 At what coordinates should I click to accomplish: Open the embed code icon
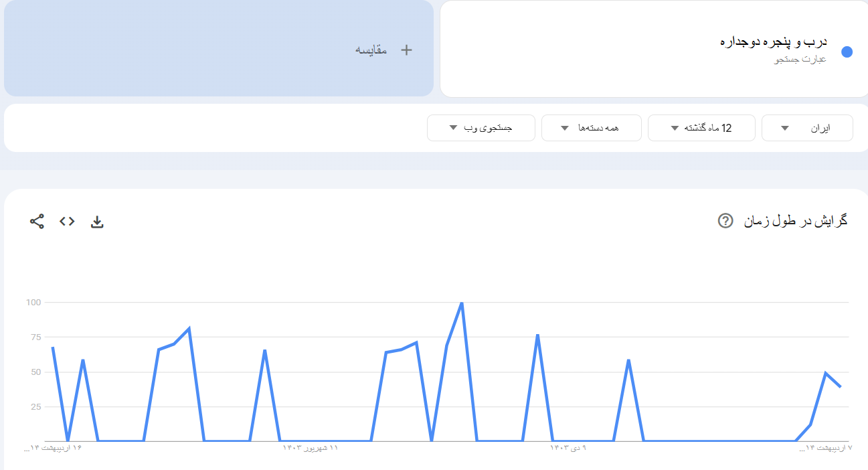click(x=67, y=222)
